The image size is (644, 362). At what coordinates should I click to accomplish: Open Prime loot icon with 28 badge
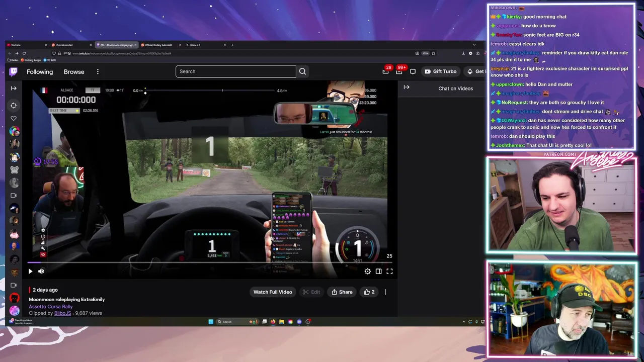385,71
